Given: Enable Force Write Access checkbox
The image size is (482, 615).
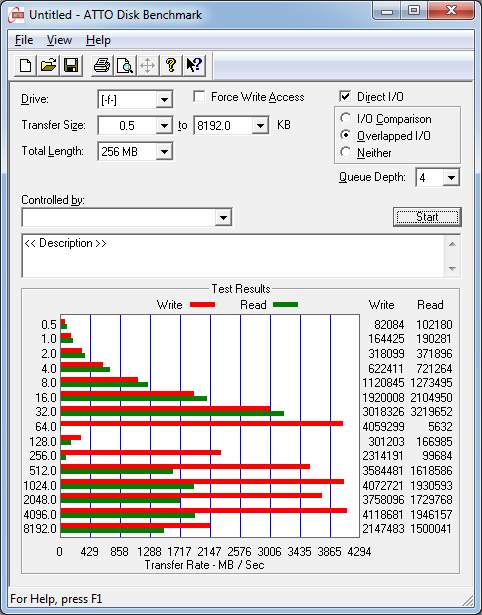Looking at the screenshot, I should point(199,96).
